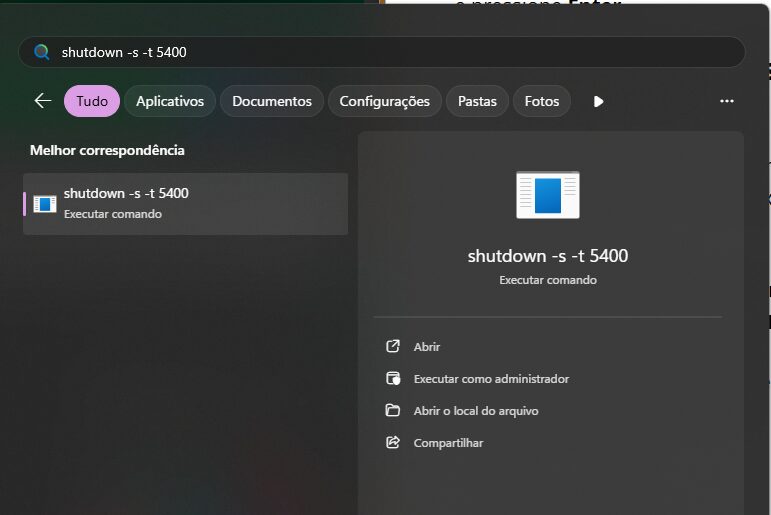Viewport: 771px width, 515px height.
Task: Choose Executar como administrador
Action: pos(490,379)
